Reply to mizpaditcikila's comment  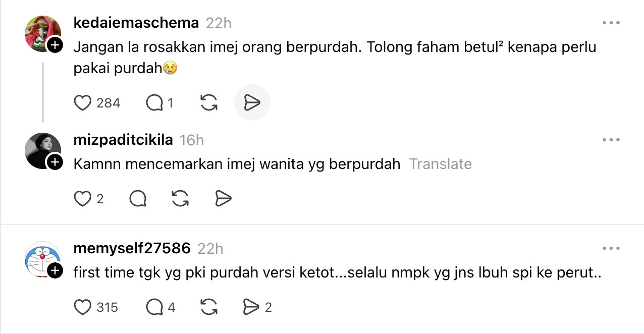coord(138,199)
